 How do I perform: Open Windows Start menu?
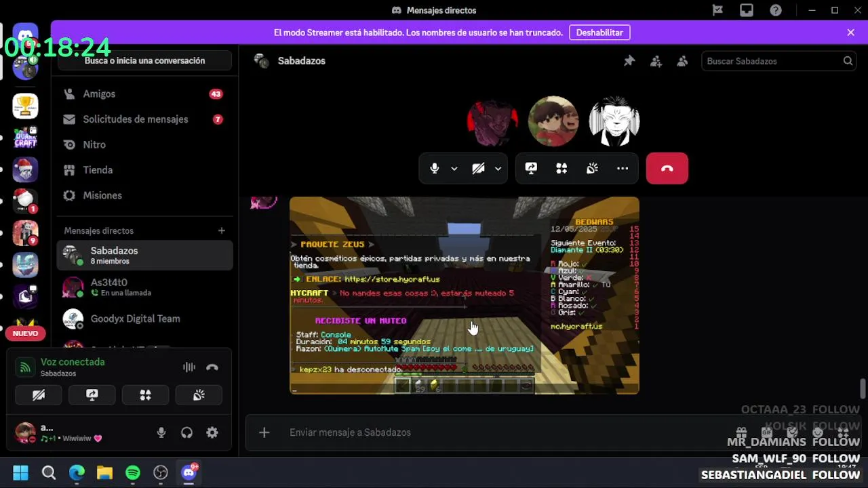[x=20, y=472]
